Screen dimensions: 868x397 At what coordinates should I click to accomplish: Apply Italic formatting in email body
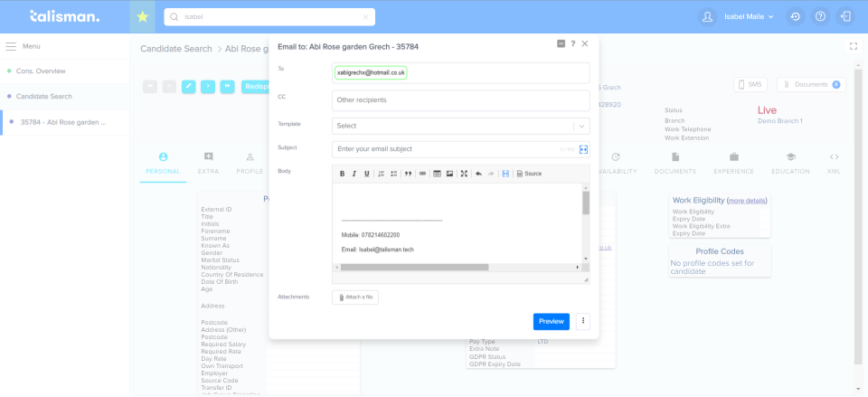pyautogui.click(x=354, y=174)
